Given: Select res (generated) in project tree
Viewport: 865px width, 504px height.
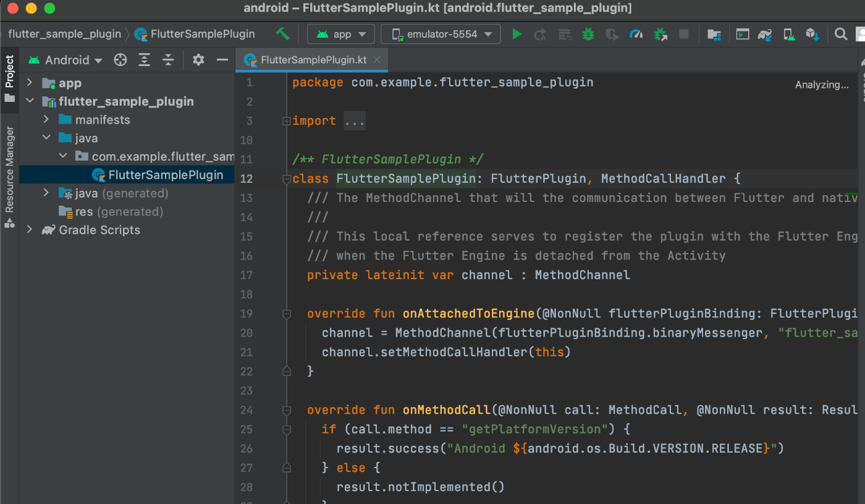Looking at the screenshot, I should coord(119,212).
